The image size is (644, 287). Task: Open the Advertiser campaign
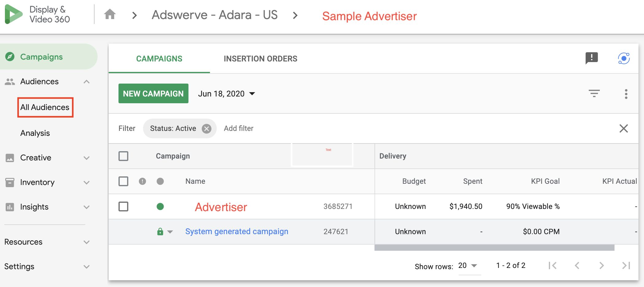tap(221, 207)
